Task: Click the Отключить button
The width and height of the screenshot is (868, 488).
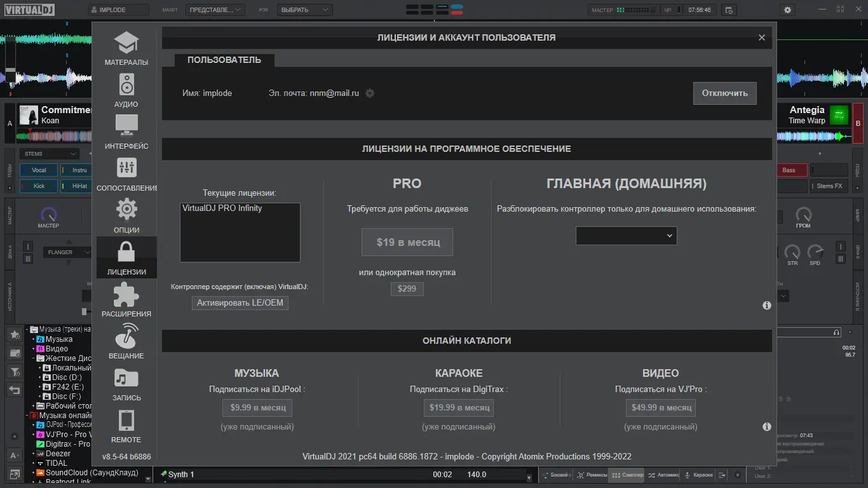Action: [724, 93]
